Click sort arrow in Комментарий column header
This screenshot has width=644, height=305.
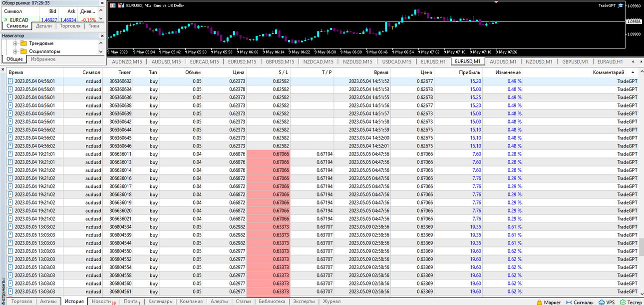point(633,72)
